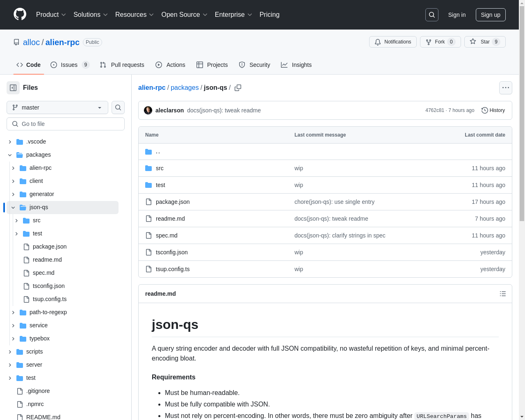Click the scripts folder icon in tree
The image size is (525, 420).
[20, 352]
